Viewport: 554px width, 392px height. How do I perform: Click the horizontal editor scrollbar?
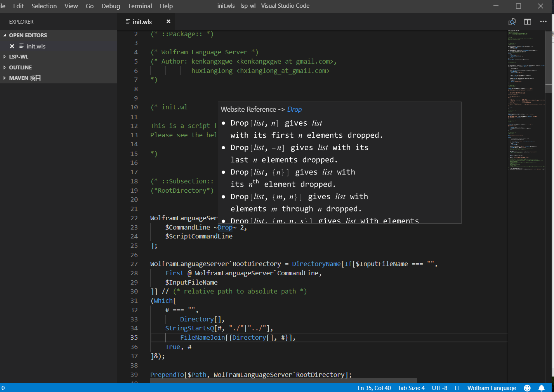click(x=283, y=380)
